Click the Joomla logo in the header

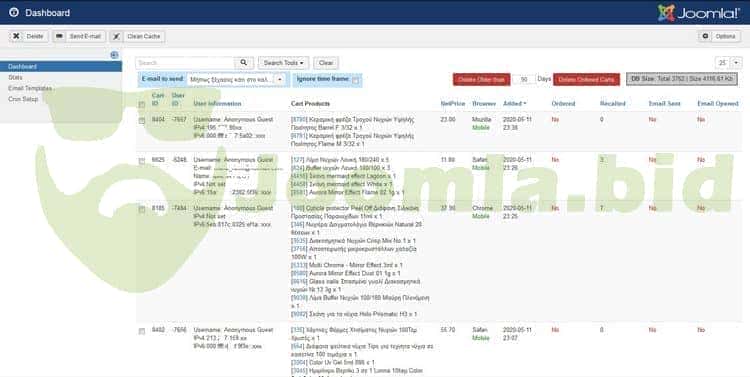(699, 13)
